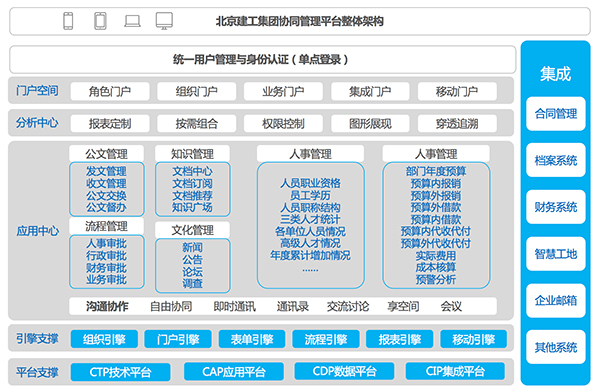Viewport: 600px width, 392px height.
Task: Click 三类人才统计 entry
Action: pyautogui.click(x=310, y=219)
